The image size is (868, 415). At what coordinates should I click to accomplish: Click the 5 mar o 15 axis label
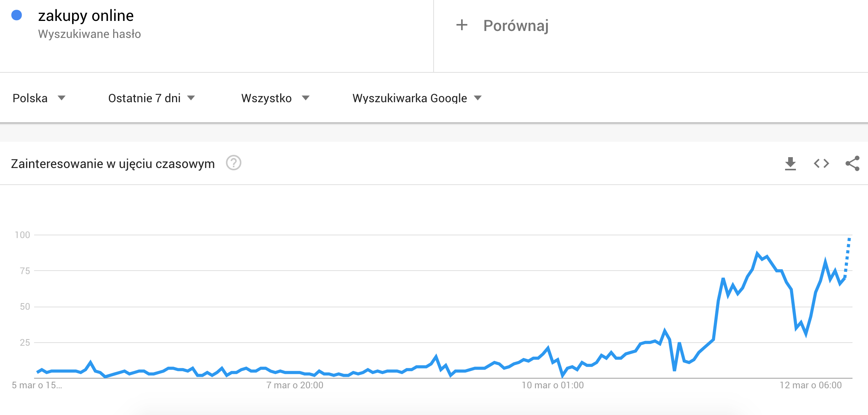pyautogui.click(x=37, y=385)
